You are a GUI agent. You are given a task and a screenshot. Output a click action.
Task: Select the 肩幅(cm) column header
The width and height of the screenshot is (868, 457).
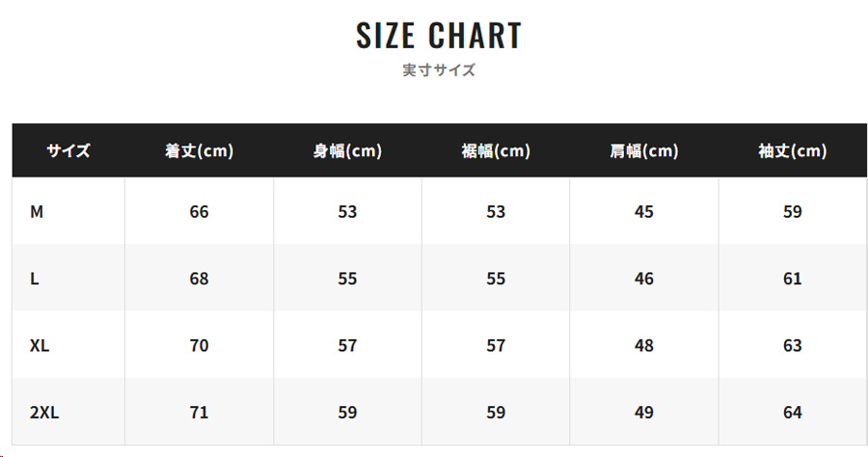click(x=644, y=150)
